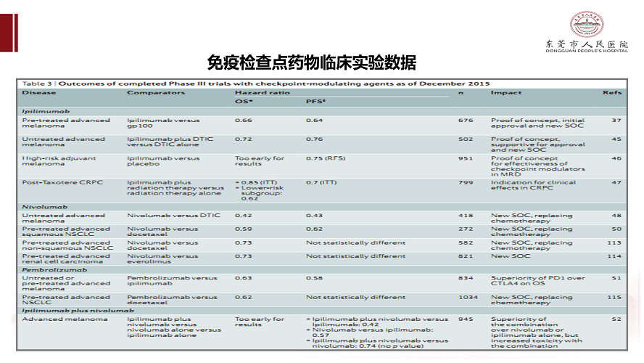Image resolution: width=644 pixels, height=363 pixels.
Task: Click 'Ipilimumab plus DTIC versus DTIC alone'
Action: coord(170,142)
